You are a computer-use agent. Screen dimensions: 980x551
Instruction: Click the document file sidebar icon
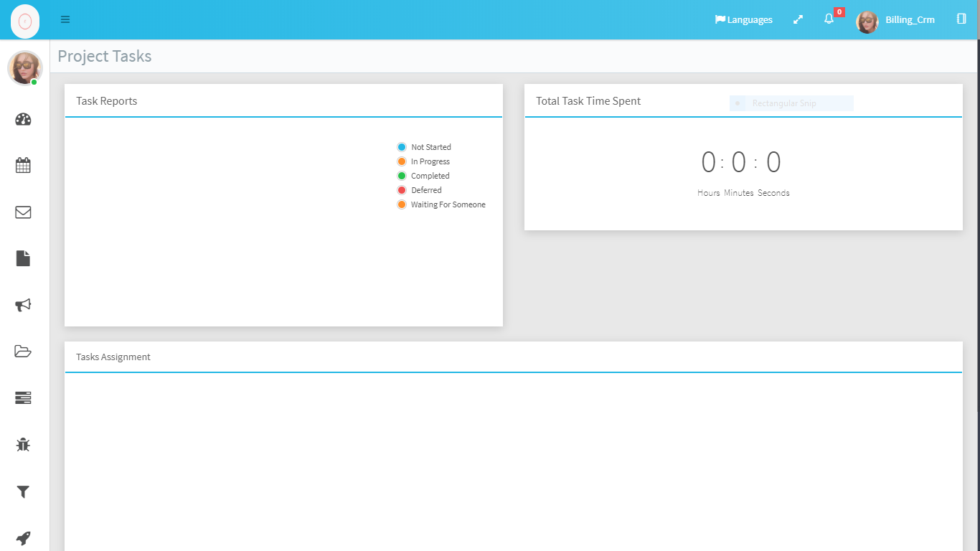point(23,258)
